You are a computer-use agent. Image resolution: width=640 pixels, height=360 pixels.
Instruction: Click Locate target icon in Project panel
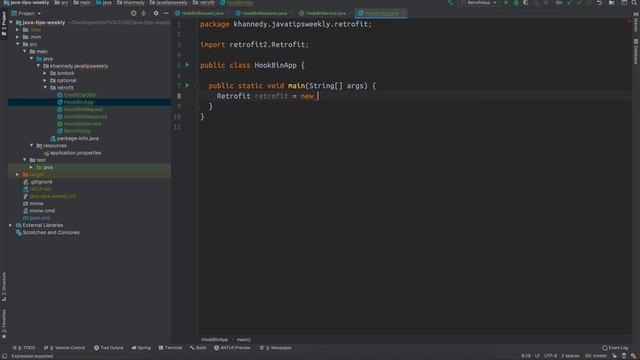point(133,13)
